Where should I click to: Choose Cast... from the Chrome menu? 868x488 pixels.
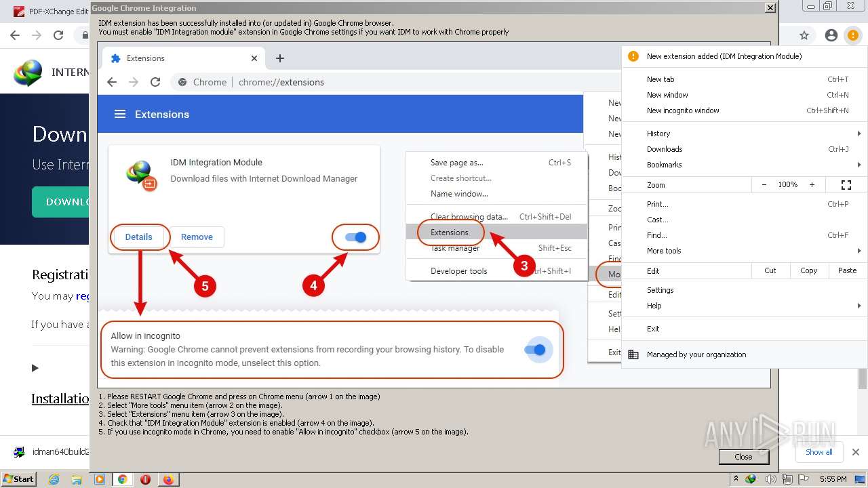[745, 220]
